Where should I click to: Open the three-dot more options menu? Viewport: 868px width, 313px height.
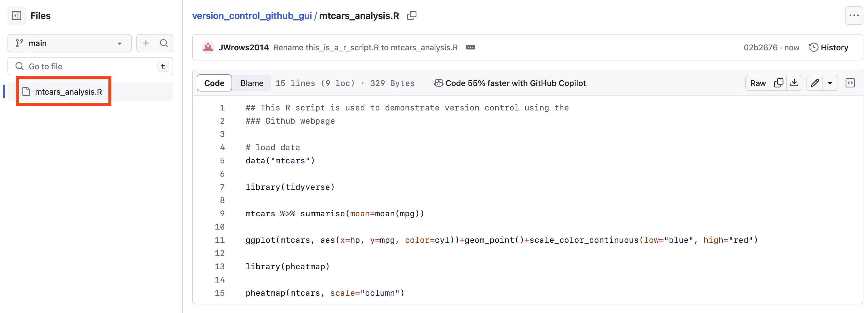[854, 16]
